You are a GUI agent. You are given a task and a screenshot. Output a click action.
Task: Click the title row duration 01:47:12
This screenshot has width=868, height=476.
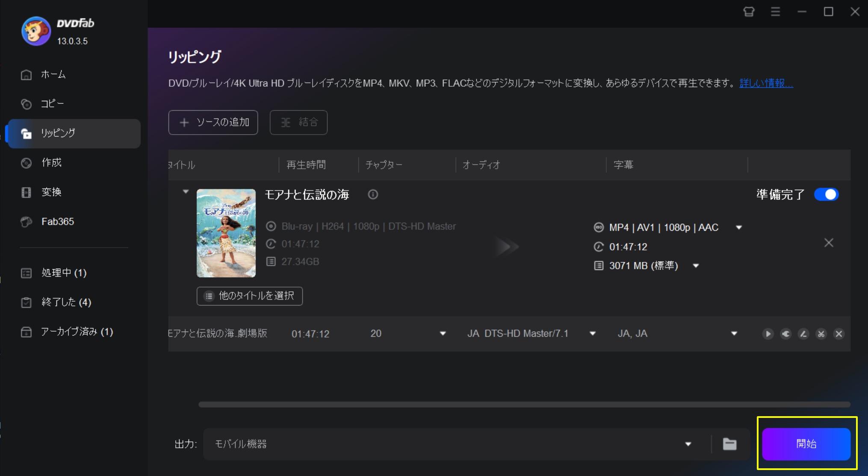pyautogui.click(x=310, y=334)
